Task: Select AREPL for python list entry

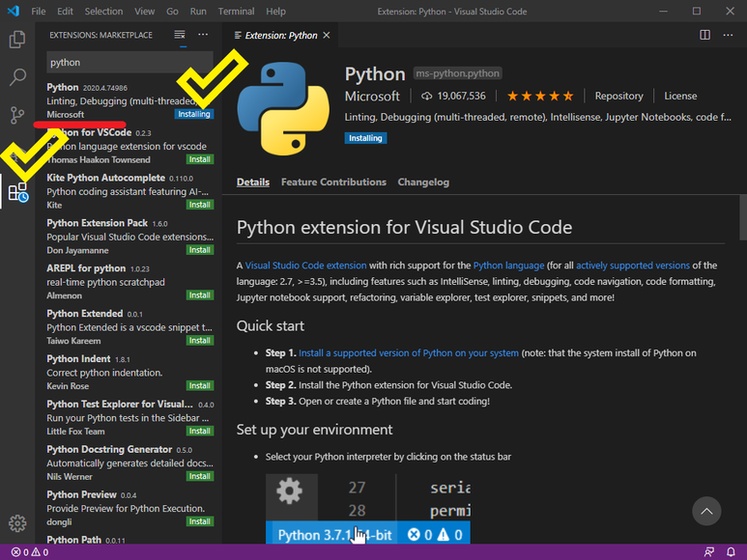Action: click(129, 282)
